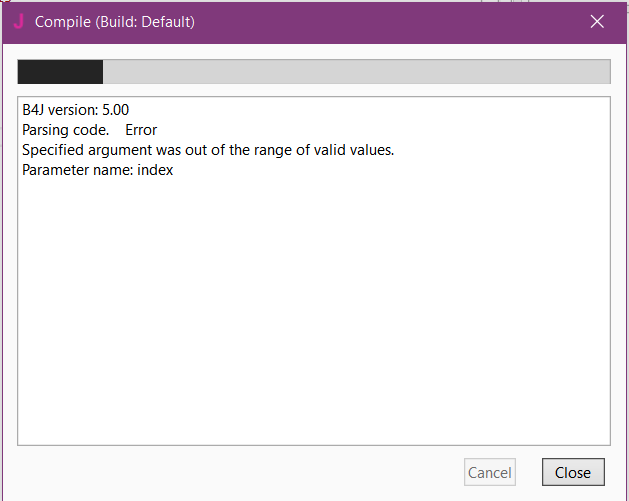
Task: Click the phrase "valid values" in error message
Action: (x=352, y=150)
